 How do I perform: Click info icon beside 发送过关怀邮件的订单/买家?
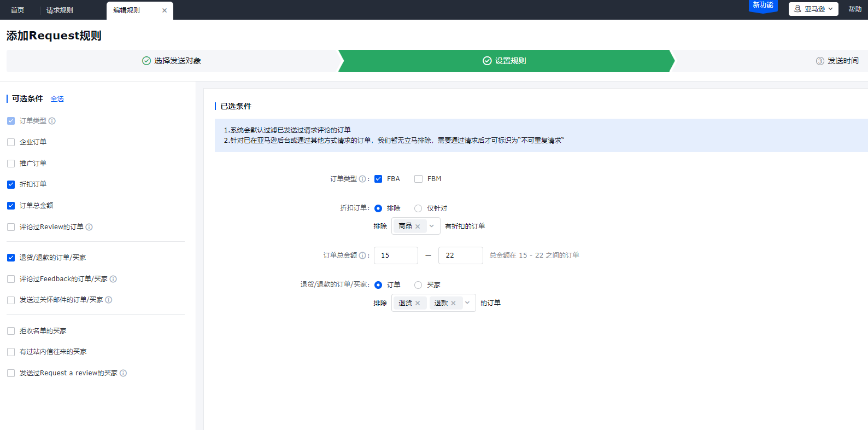point(109,300)
